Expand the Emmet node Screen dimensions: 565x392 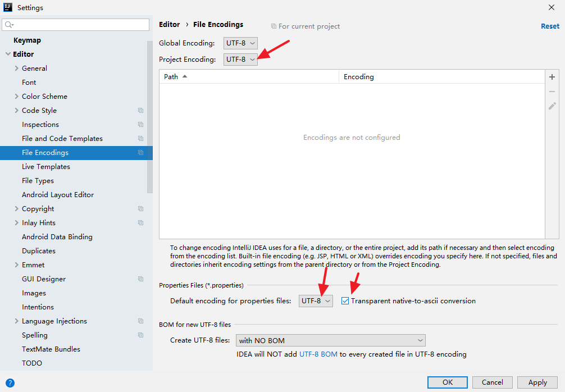16,265
